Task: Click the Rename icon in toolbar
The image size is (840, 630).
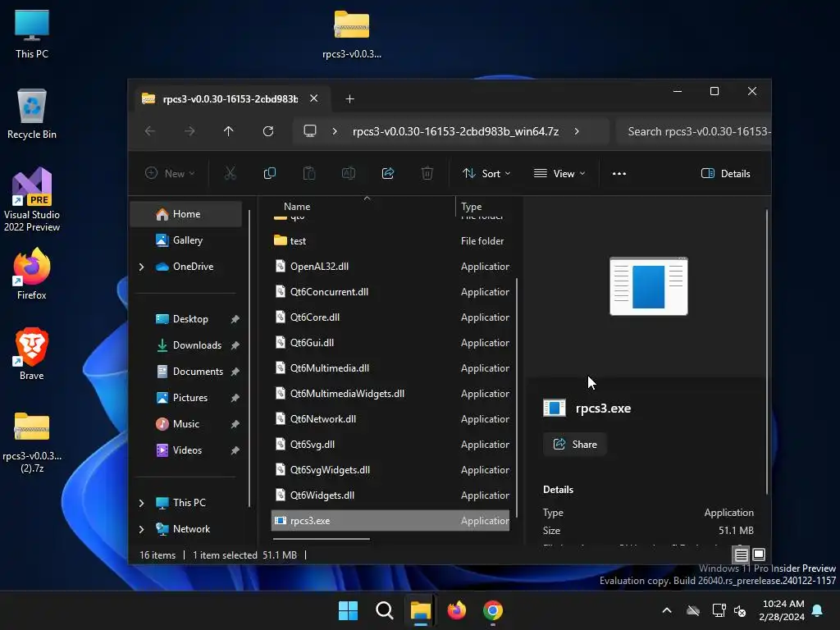Action: coord(348,173)
